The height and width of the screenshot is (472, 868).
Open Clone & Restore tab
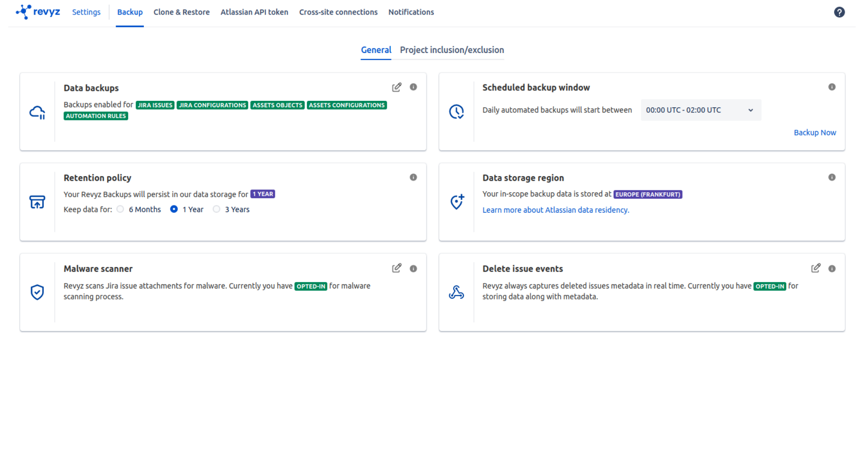[x=181, y=12]
